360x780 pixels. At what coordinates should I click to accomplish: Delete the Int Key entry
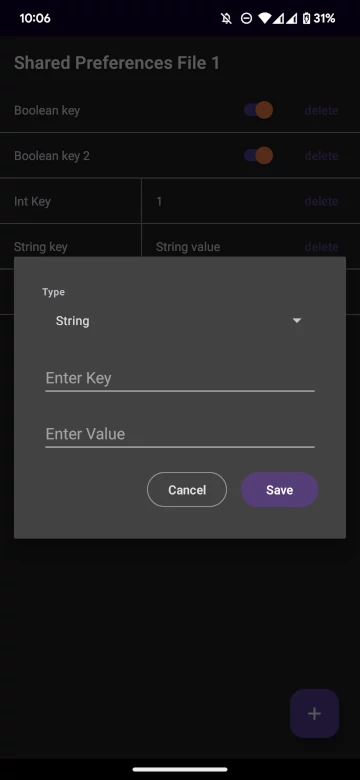coord(321,201)
